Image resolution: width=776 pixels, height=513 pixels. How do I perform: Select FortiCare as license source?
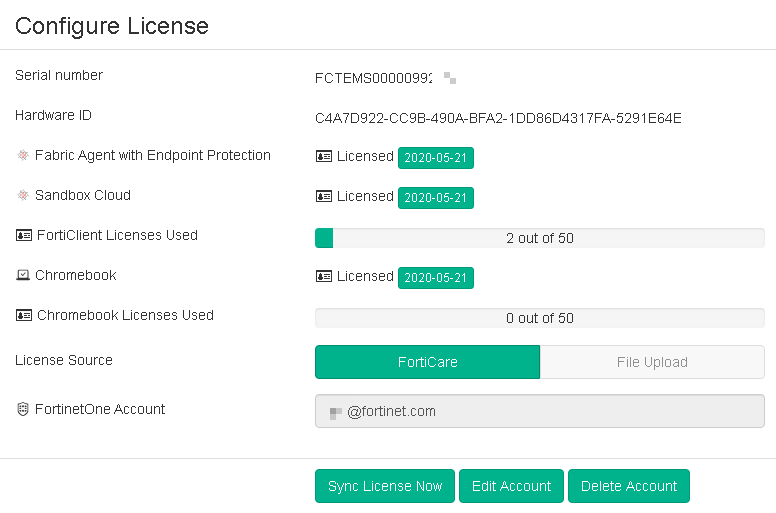[x=428, y=362]
